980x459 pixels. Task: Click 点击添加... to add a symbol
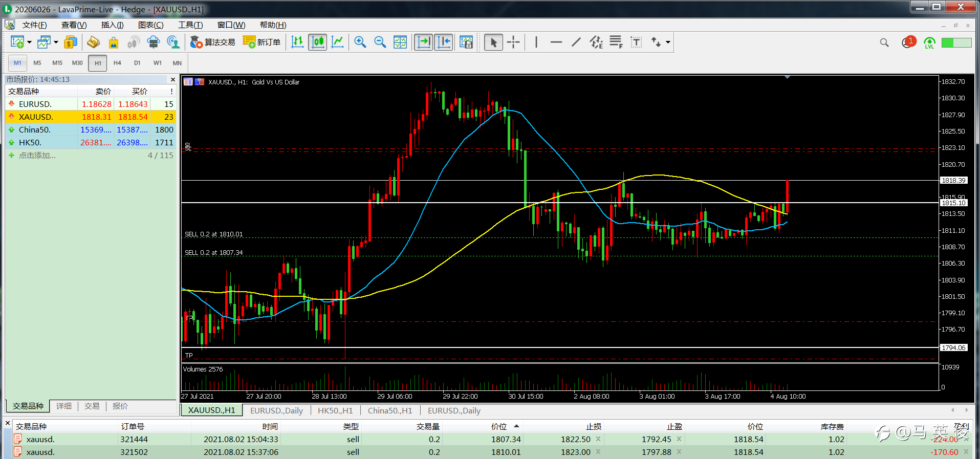pyautogui.click(x=37, y=156)
